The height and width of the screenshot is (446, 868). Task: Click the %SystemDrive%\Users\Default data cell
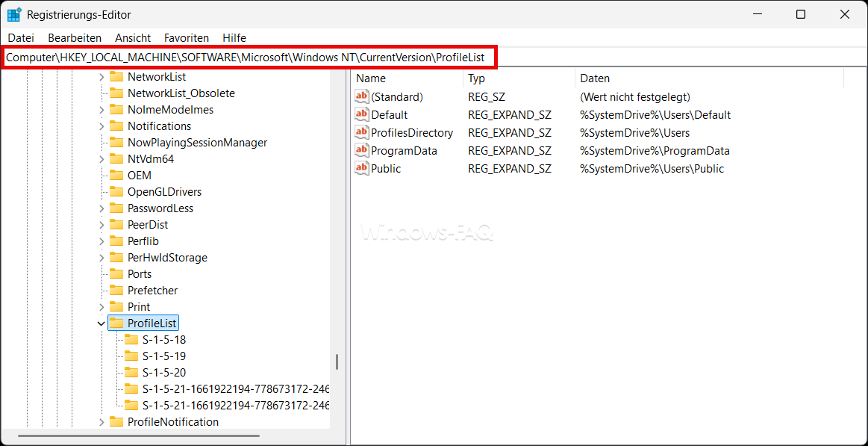click(655, 115)
